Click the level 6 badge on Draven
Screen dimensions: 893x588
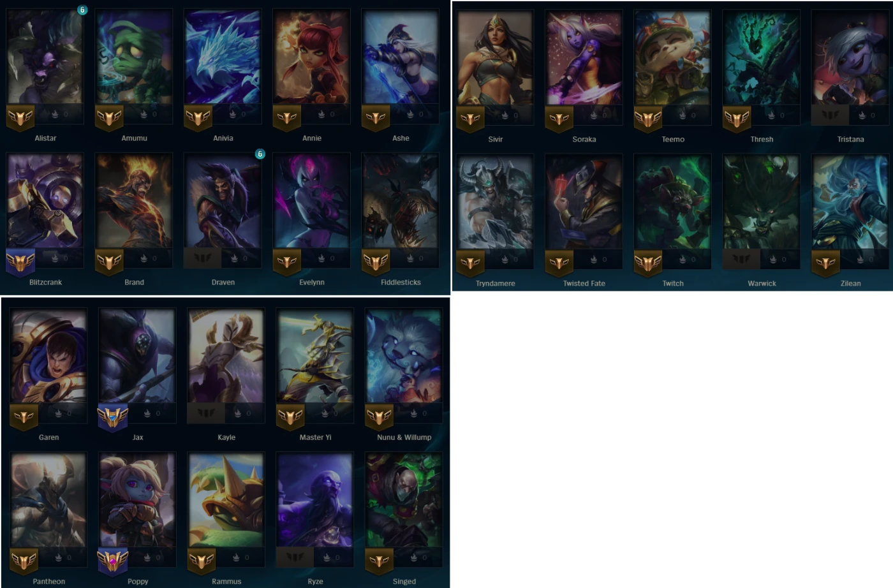(x=260, y=154)
